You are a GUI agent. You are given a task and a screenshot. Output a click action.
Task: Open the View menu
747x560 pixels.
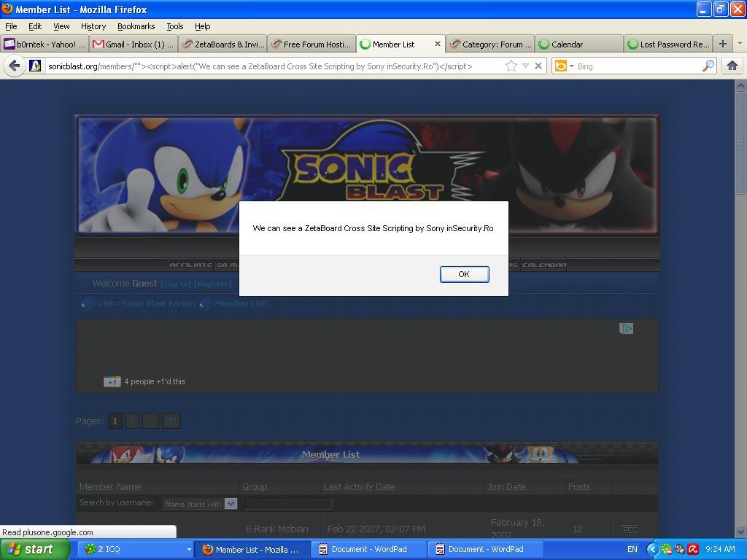[61, 26]
